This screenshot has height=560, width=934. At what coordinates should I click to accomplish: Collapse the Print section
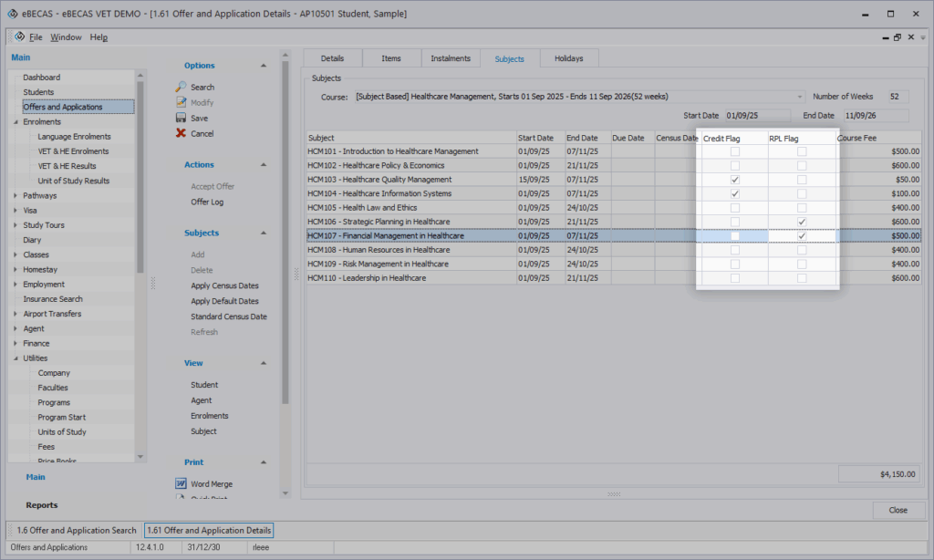[264, 462]
